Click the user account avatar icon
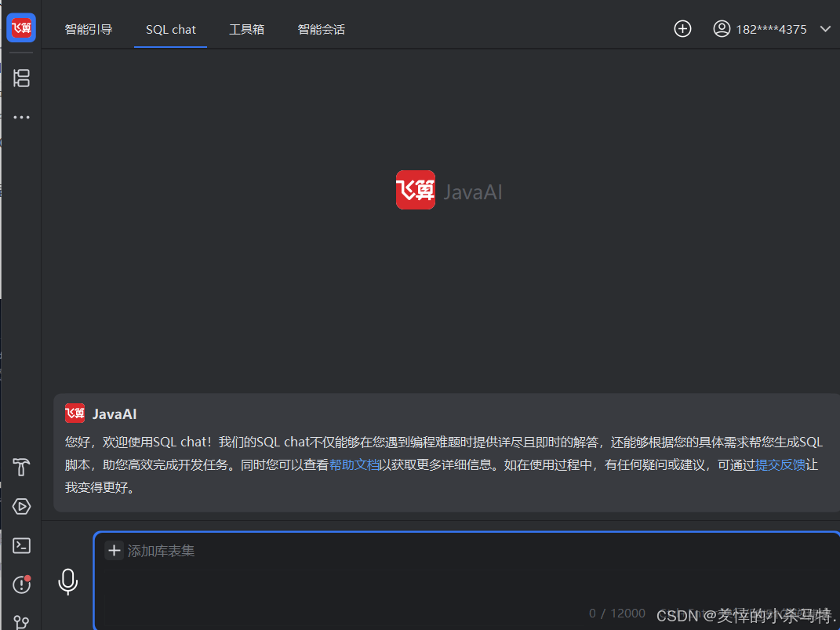 pos(722,28)
